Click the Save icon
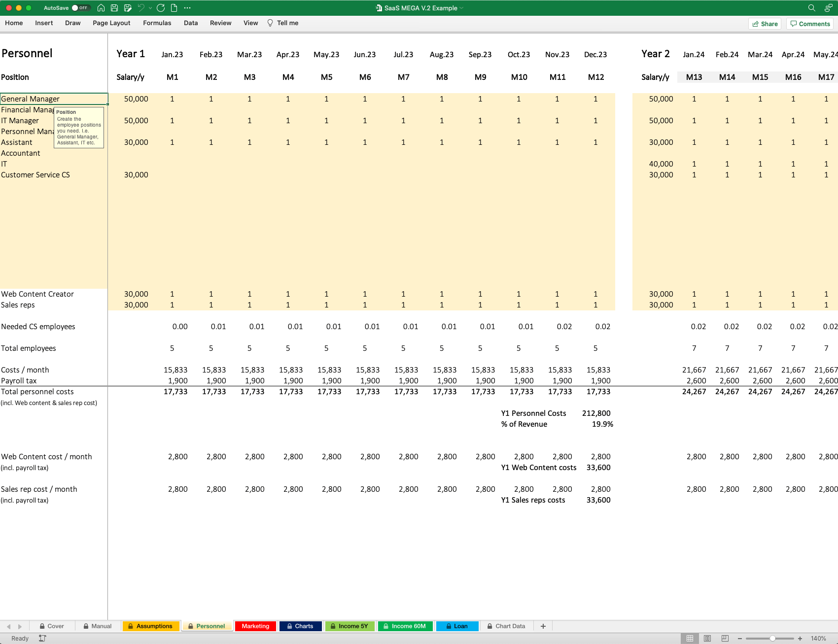The width and height of the screenshot is (838, 644). point(114,8)
